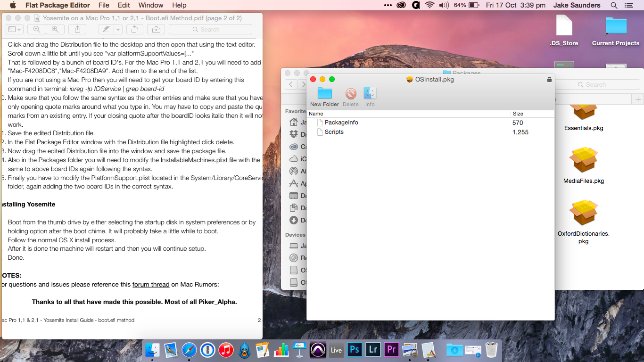Open the File menu
The image size is (644, 362).
click(104, 5)
